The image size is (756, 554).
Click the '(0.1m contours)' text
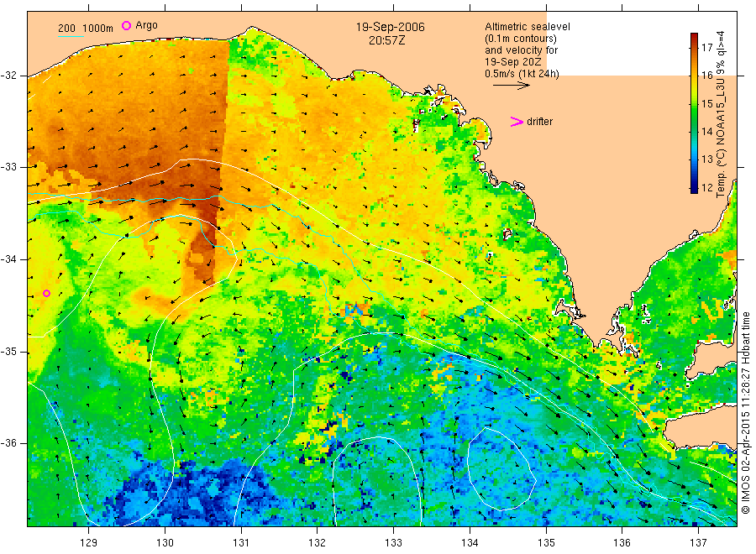pyautogui.click(x=520, y=39)
